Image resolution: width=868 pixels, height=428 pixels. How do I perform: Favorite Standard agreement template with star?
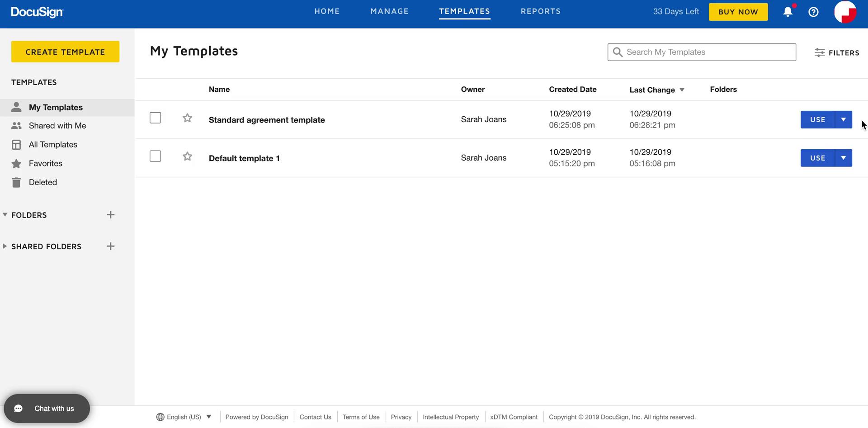pyautogui.click(x=187, y=118)
